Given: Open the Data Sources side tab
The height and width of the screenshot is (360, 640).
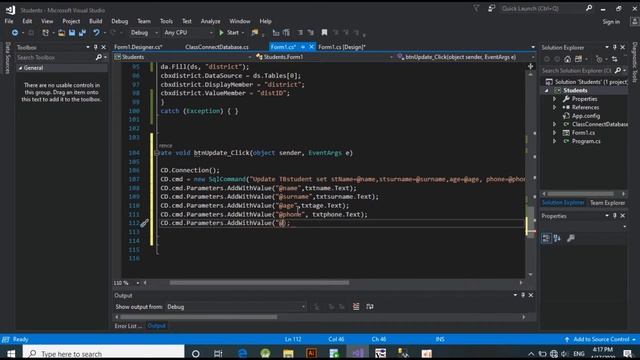Looking at the screenshot, I should coord(7,58).
